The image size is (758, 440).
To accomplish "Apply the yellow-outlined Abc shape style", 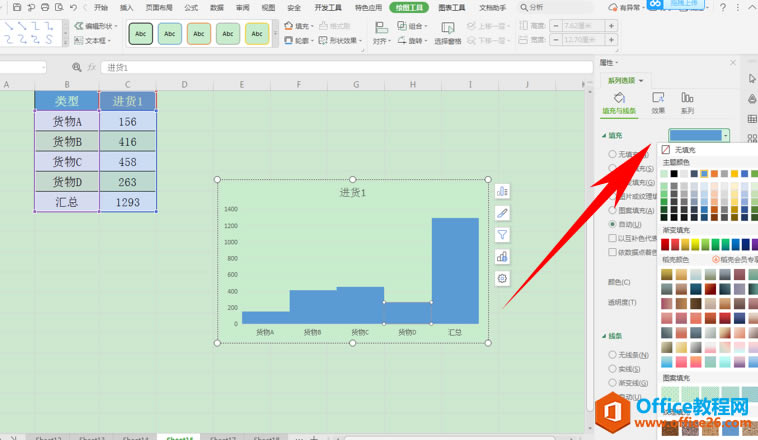I will [257, 34].
